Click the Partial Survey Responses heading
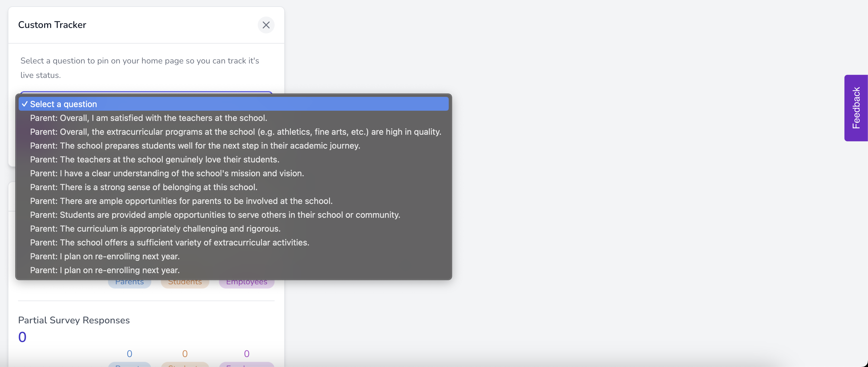Screen dimensions: 868x367 [74, 320]
